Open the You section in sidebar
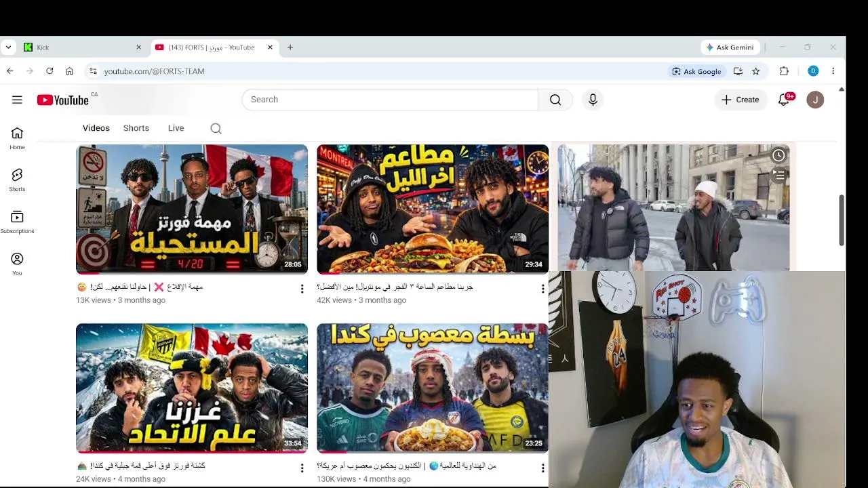This screenshot has width=868, height=488. tap(17, 264)
